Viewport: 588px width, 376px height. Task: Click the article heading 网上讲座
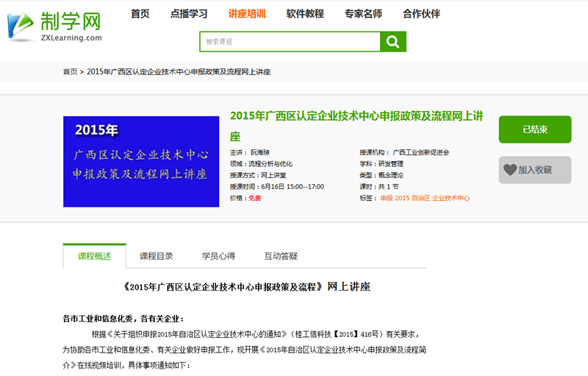348,287
